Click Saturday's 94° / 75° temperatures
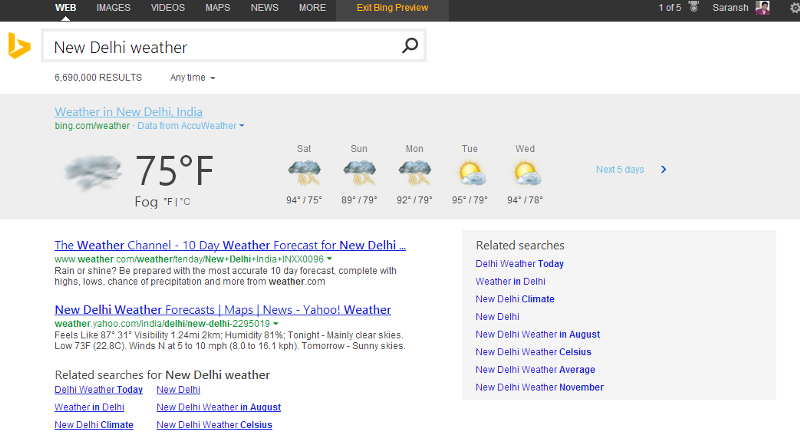Screen dimensions: 800x440 pos(304,200)
